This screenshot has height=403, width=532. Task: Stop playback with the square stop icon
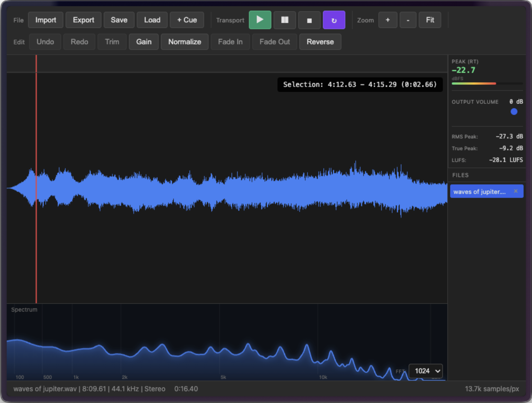tap(309, 20)
